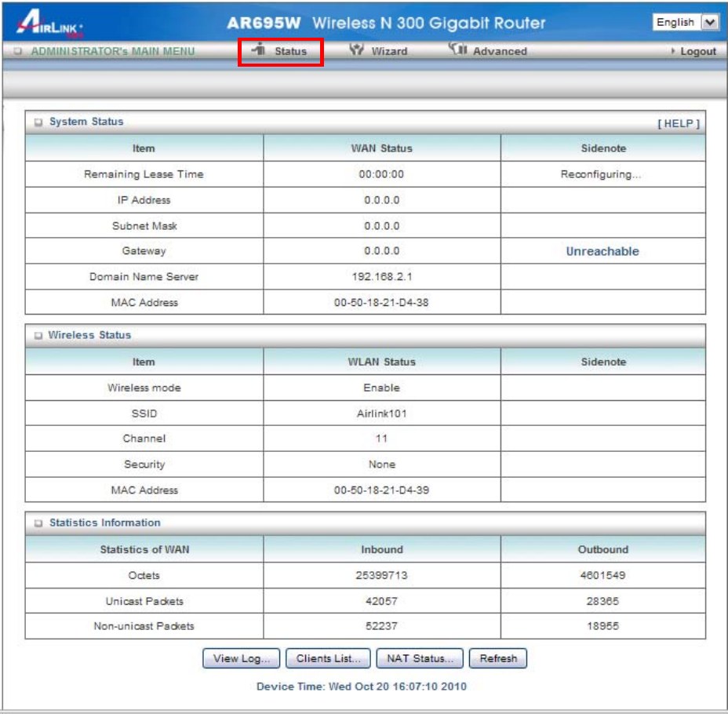The height and width of the screenshot is (714, 728).
Task: Click the Airlink logo
Action: tap(49, 24)
